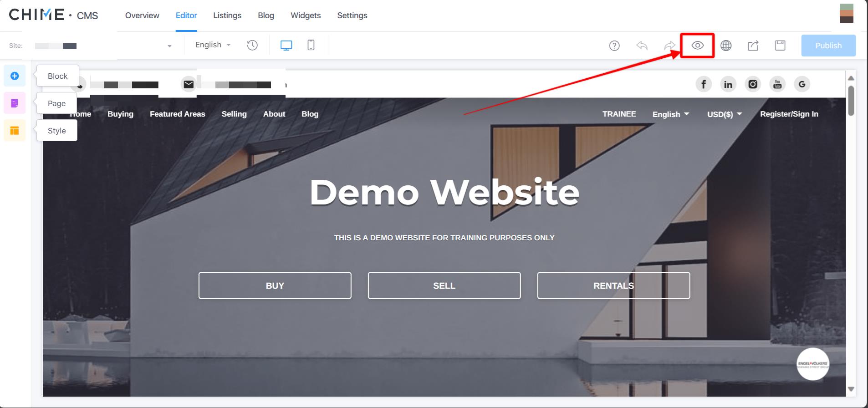868x408 pixels.
Task: Click the demo website training subtitle text
Action: click(x=444, y=238)
